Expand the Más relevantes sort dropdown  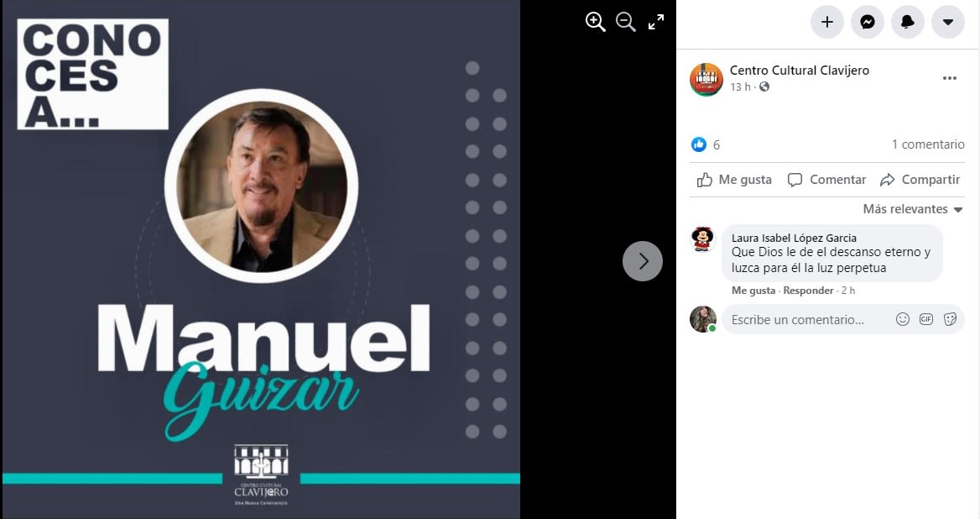point(913,209)
